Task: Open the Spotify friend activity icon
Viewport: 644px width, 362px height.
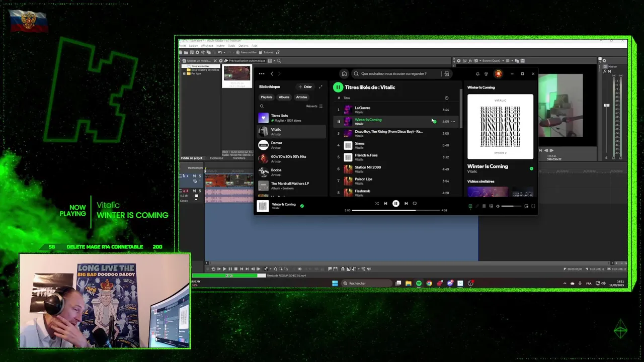Action: point(486,74)
